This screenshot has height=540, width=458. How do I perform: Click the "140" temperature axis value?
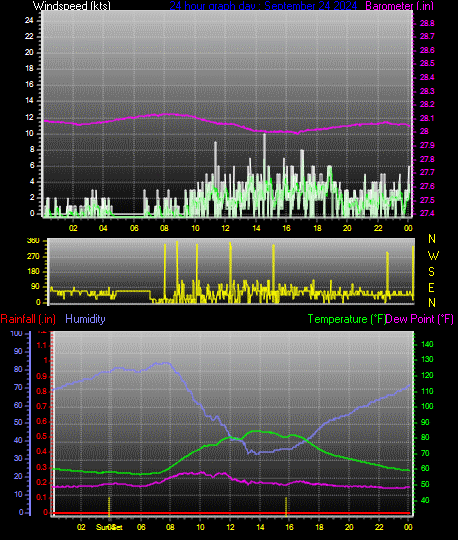pos(427,344)
